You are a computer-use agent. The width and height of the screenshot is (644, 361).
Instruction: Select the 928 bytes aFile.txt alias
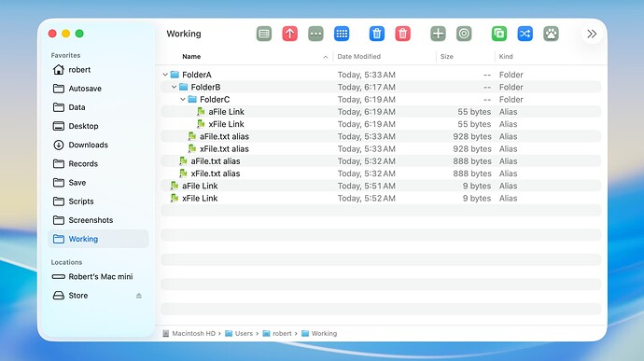click(x=381, y=136)
